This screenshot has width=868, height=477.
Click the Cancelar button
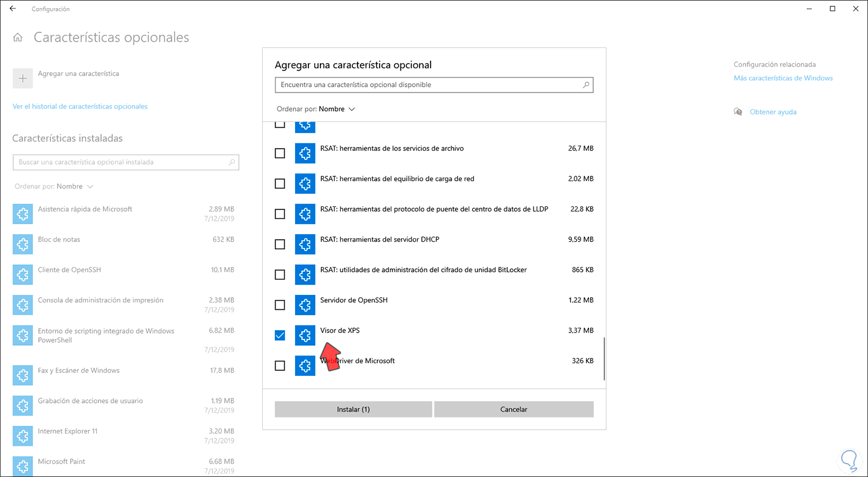[513, 409]
